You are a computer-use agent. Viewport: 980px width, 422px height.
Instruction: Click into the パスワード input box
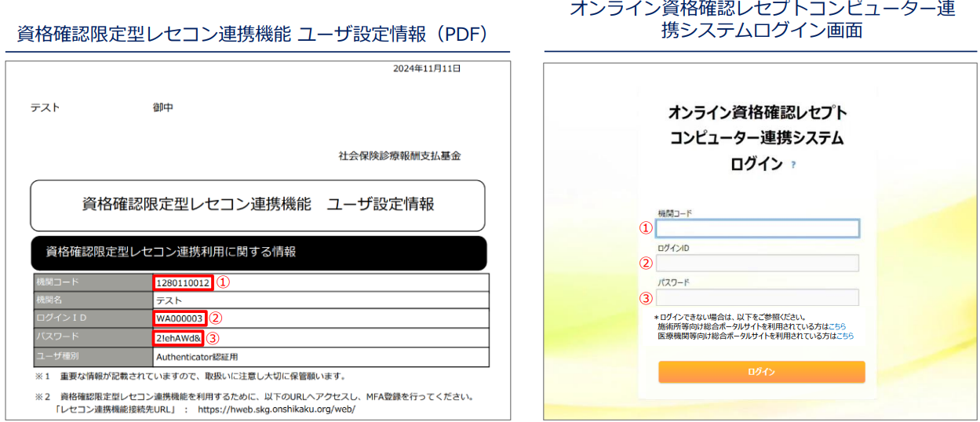click(x=757, y=297)
